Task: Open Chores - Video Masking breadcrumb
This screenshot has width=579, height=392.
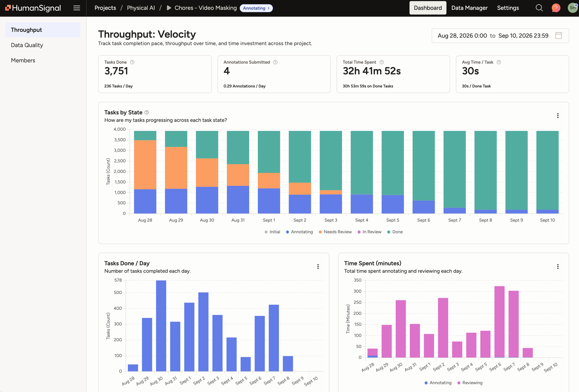Action: [x=205, y=8]
